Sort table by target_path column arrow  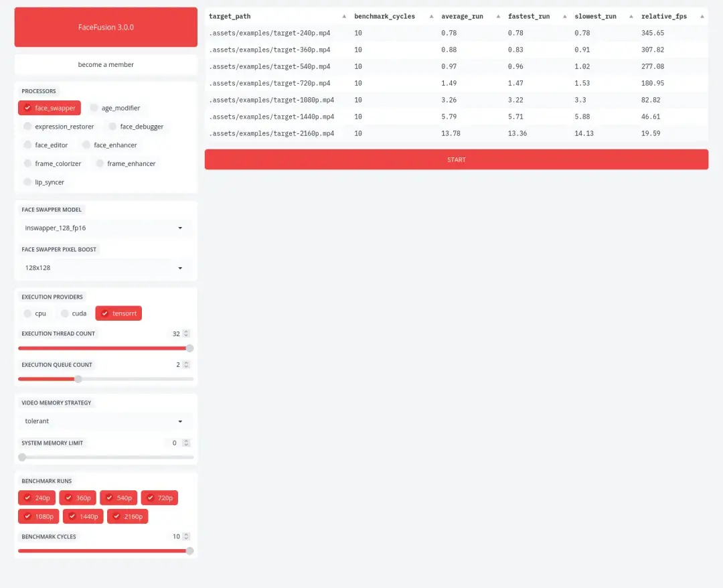tap(344, 17)
